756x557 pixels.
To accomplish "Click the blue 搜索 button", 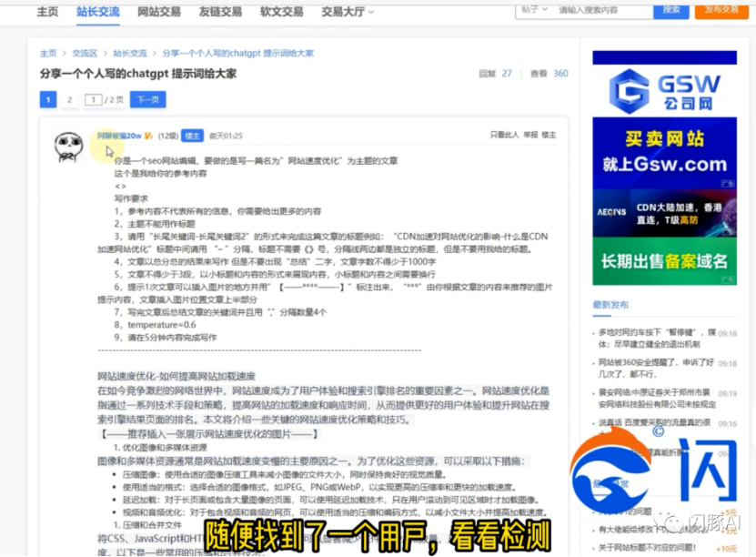I will coord(671,10).
